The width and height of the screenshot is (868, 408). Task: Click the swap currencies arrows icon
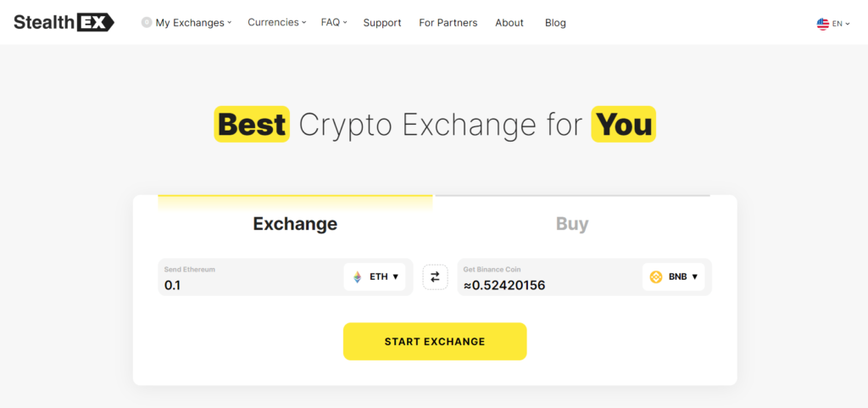coord(435,277)
